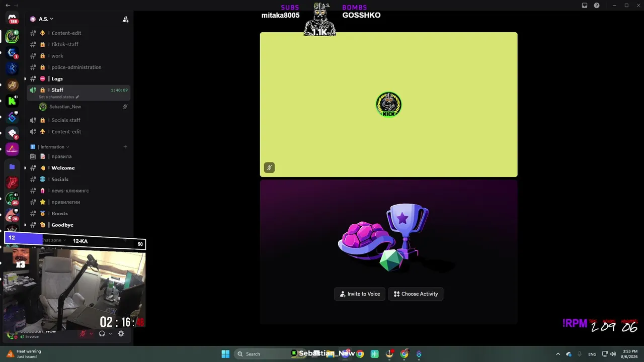644x362 pixels.
Task: Open the red P server icon
Action: (12, 183)
